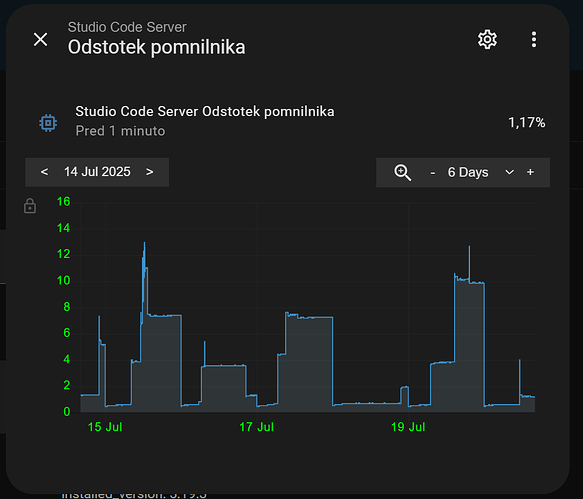The width and height of the screenshot is (583, 499).
Task: Click the dropdown chevron next to 6 Days
Action: 509,172
